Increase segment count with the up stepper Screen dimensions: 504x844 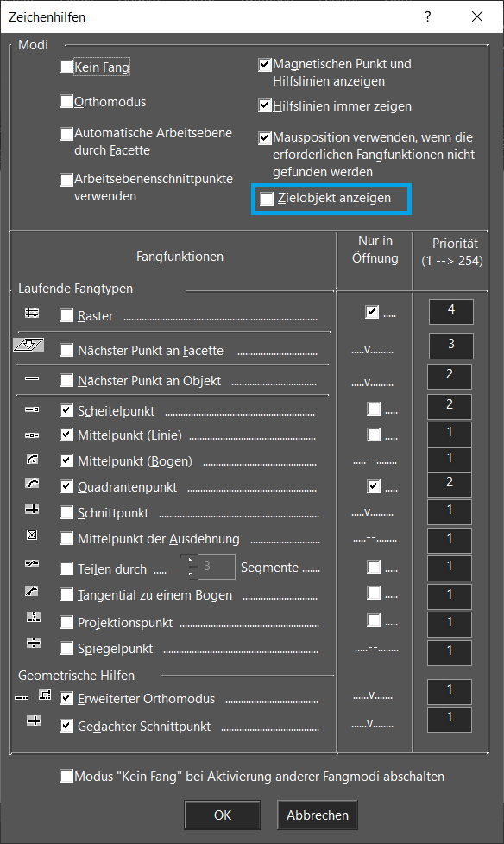click(189, 561)
